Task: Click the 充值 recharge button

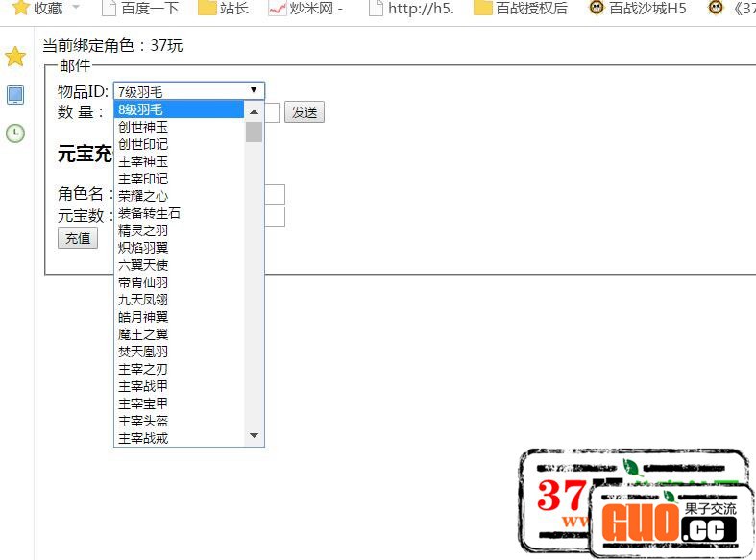Action: pos(78,238)
